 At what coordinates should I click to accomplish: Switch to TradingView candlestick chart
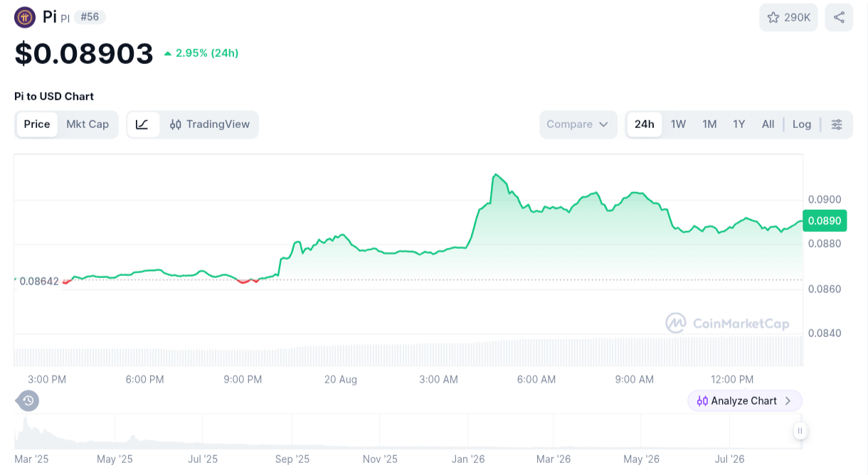[210, 124]
